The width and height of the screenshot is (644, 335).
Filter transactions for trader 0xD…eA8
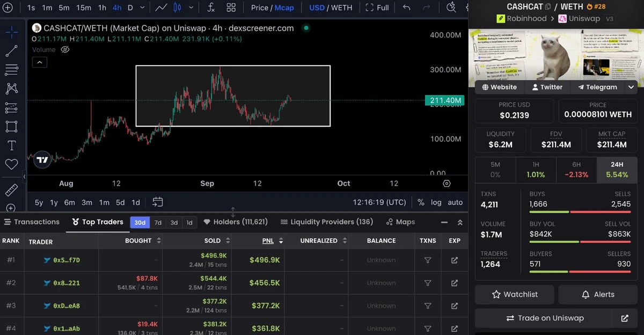point(428,305)
